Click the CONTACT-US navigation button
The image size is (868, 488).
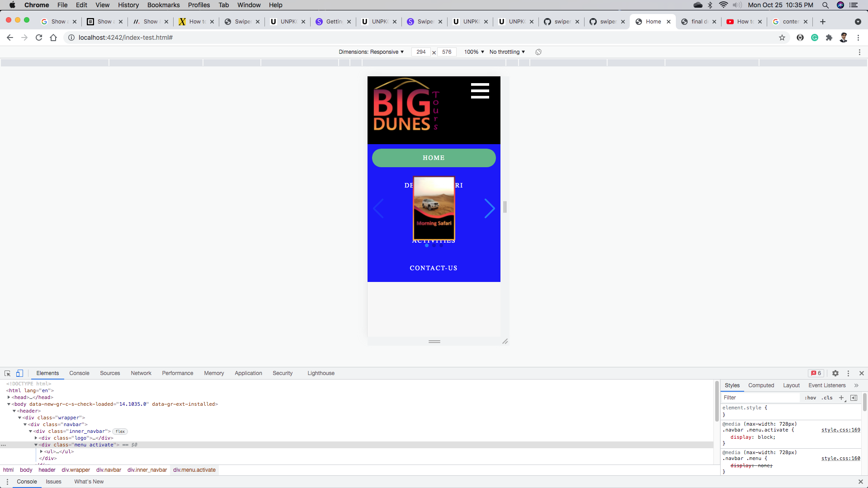point(434,268)
